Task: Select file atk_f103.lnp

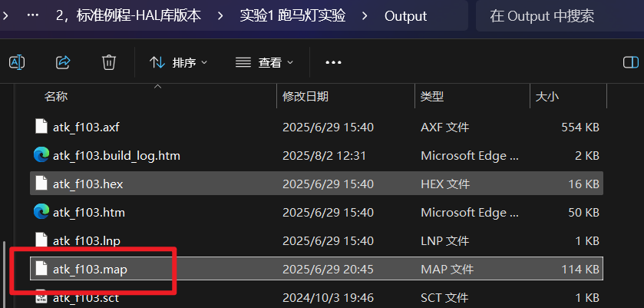Action: [317, 240]
